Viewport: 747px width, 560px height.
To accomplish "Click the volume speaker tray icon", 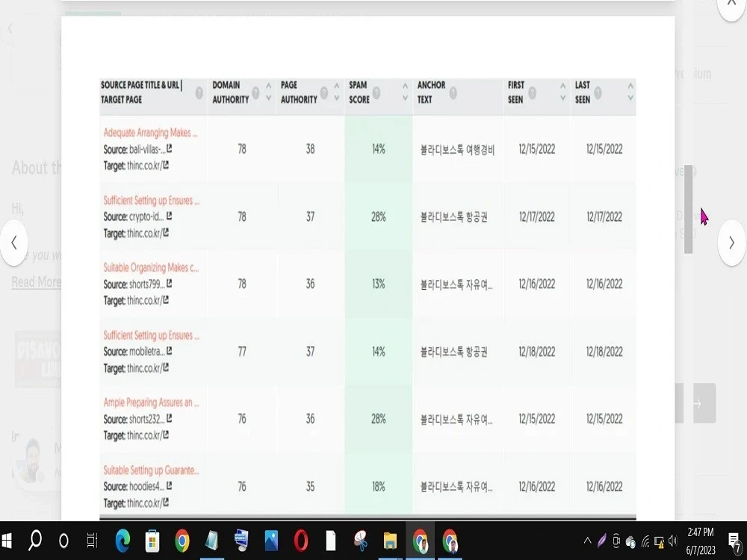I will coord(673,541).
